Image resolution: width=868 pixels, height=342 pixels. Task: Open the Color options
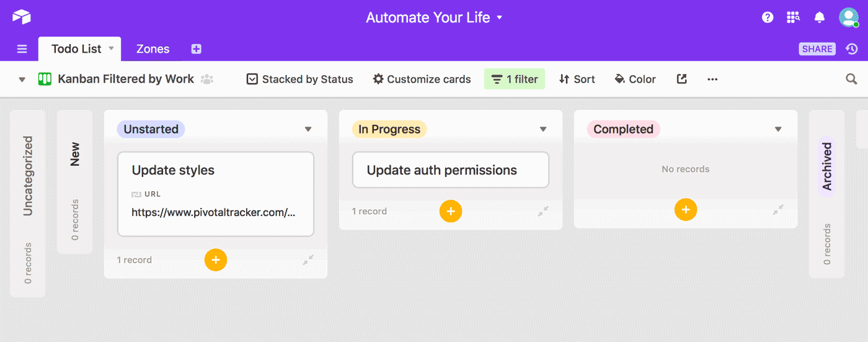tap(635, 79)
